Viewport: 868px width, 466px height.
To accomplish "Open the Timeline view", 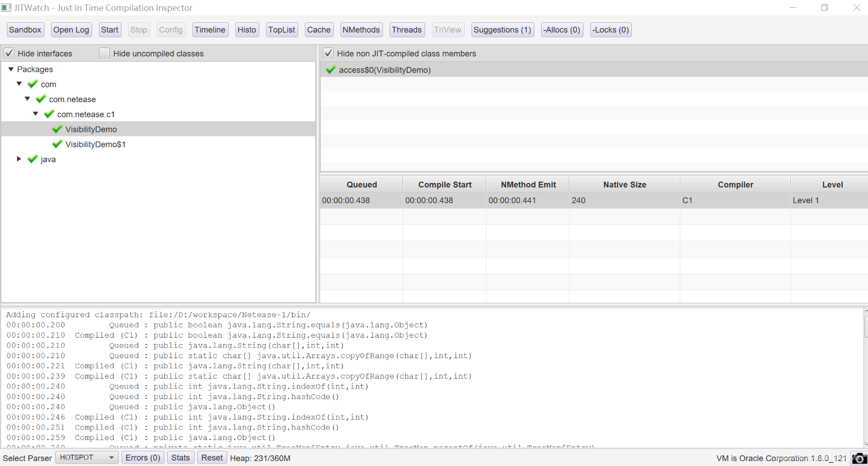I will [x=210, y=30].
